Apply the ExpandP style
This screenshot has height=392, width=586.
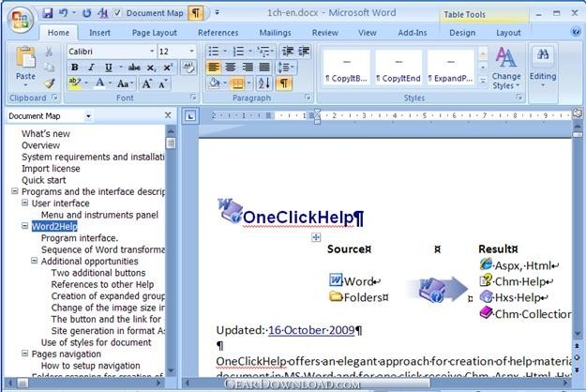[450, 68]
